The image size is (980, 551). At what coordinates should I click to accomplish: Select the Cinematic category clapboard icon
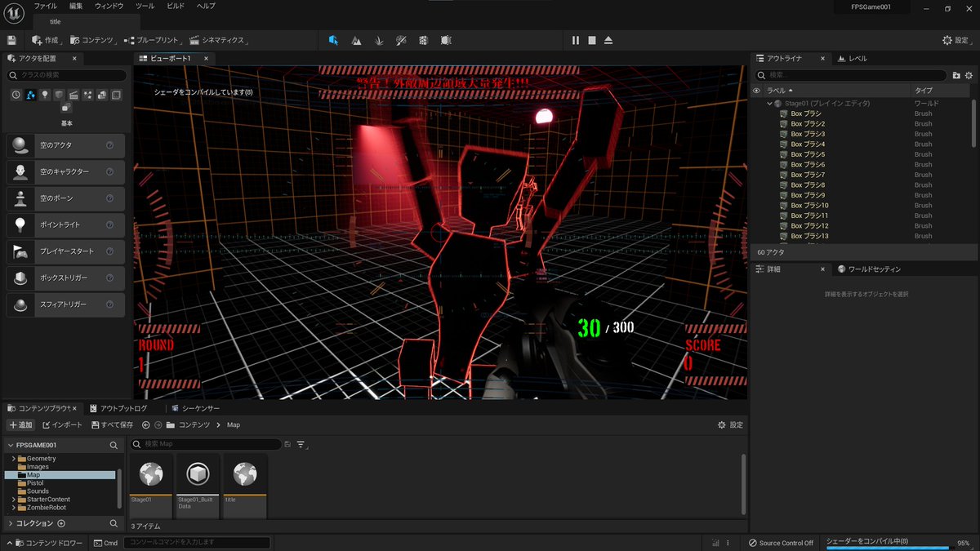click(x=73, y=96)
